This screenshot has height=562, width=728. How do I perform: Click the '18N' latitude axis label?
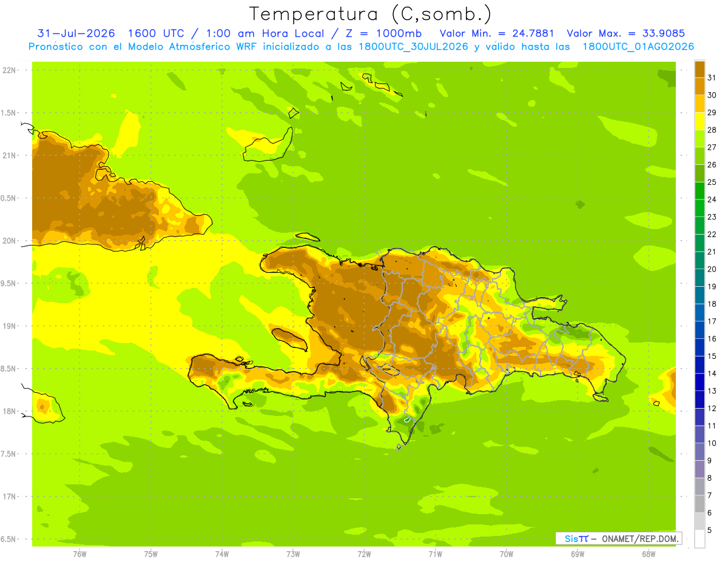[x=9, y=412]
